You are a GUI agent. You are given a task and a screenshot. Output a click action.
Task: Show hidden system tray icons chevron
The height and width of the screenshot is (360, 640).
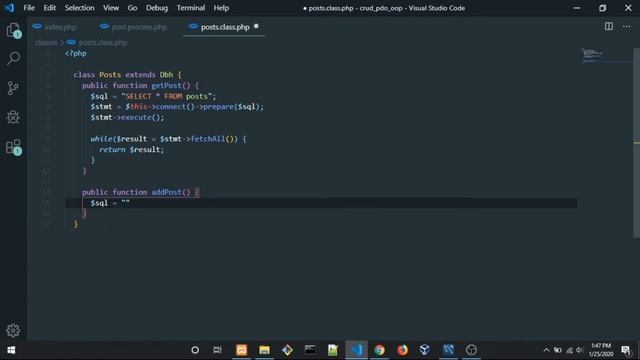coord(546,350)
